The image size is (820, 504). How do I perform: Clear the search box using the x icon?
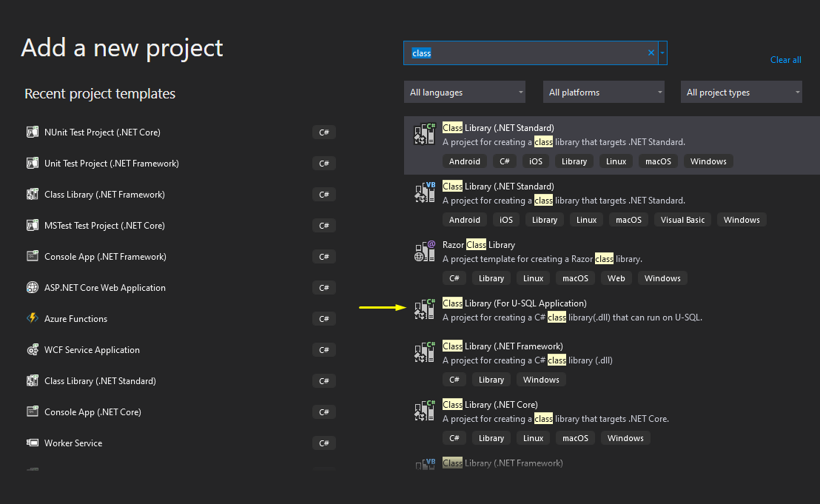pyautogui.click(x=651, y=53)
